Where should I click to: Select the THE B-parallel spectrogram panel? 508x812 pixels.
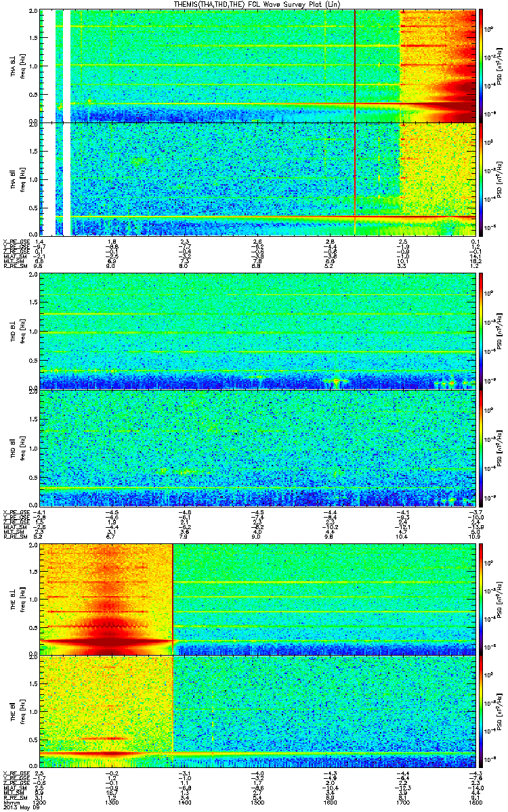coord(257,712)
